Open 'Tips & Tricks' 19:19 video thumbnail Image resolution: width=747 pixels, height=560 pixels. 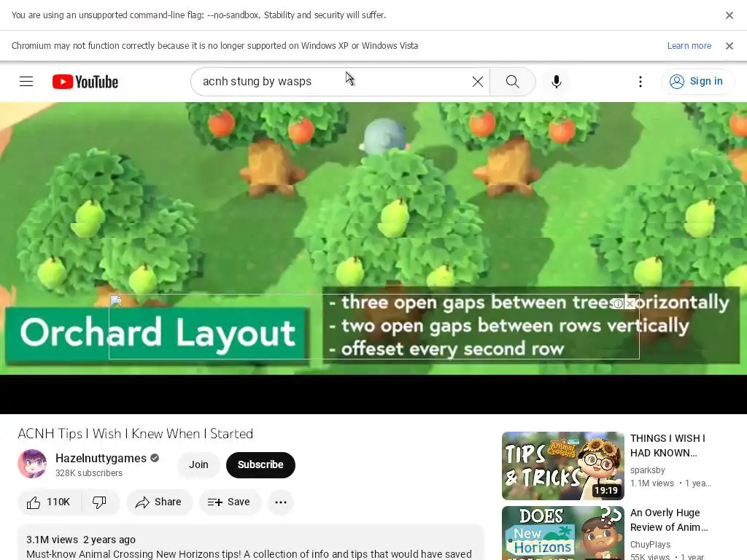[562, 466]
